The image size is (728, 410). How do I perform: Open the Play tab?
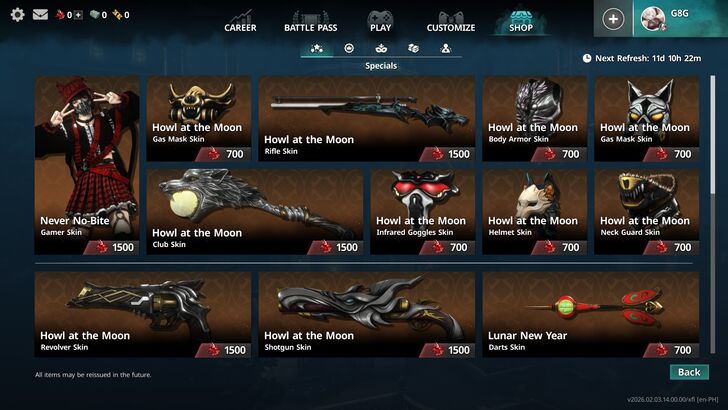pos(381,21)
